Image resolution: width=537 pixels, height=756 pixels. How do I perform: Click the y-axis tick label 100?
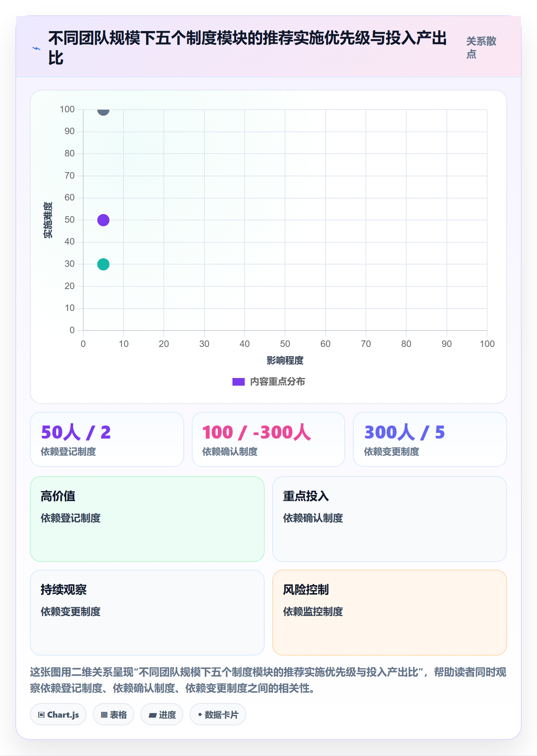[67, 109]
